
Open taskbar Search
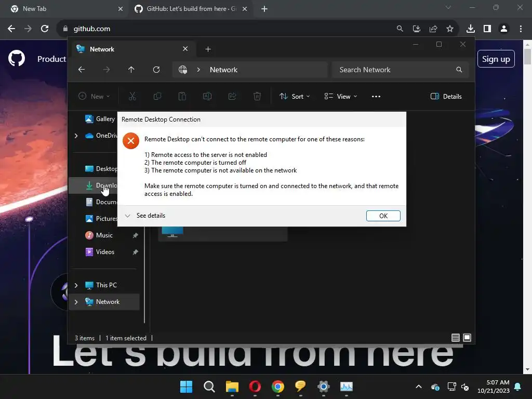point(209,387)
